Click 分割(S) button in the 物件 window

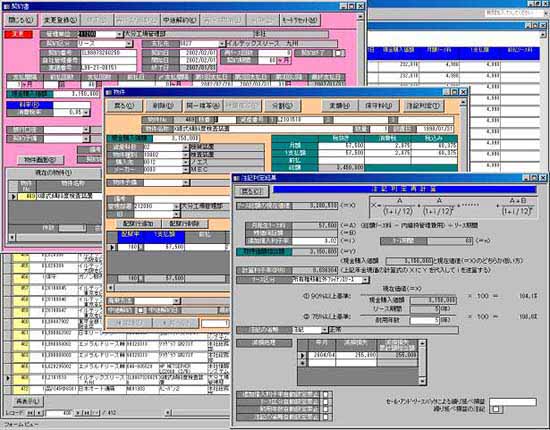[x=282, y=106]
